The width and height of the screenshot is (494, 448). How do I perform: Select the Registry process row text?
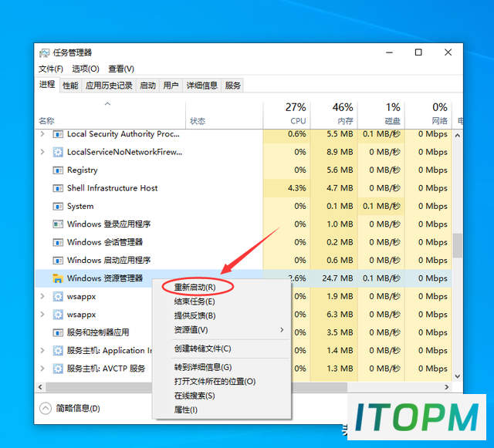(83, 170)
